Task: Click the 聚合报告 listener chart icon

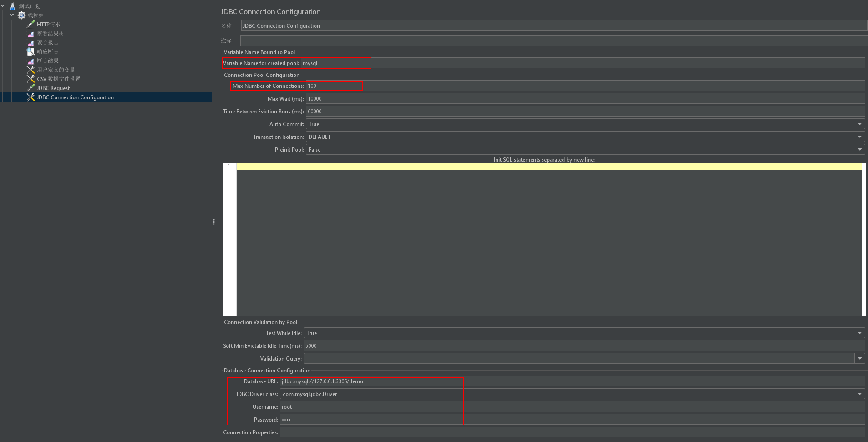Action: 31,43
